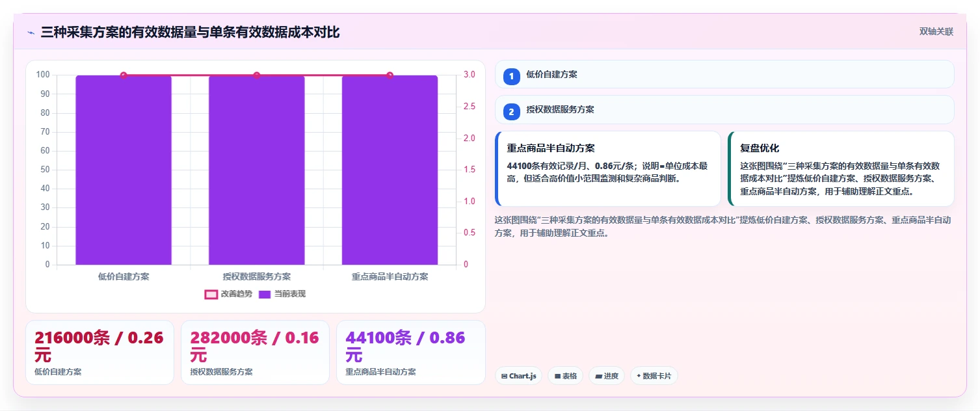The image size is (980, 411).
Task: Click the Chart.js tag
Action: pos(518,376)
